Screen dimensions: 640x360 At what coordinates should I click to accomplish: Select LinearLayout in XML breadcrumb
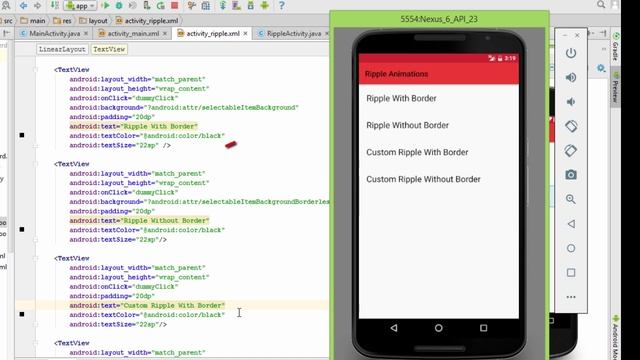click(62, 49)
